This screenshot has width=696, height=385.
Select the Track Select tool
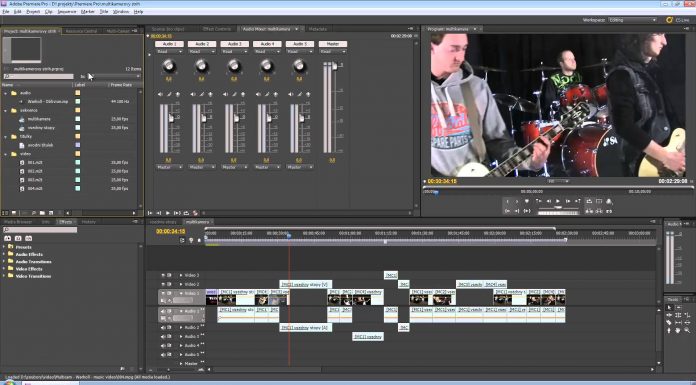coord(678,307)
